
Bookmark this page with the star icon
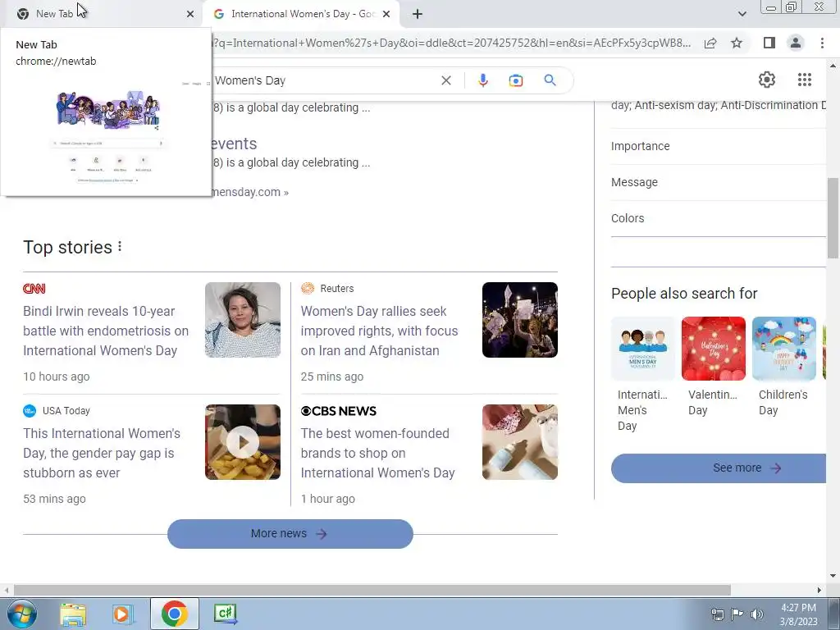737,43
